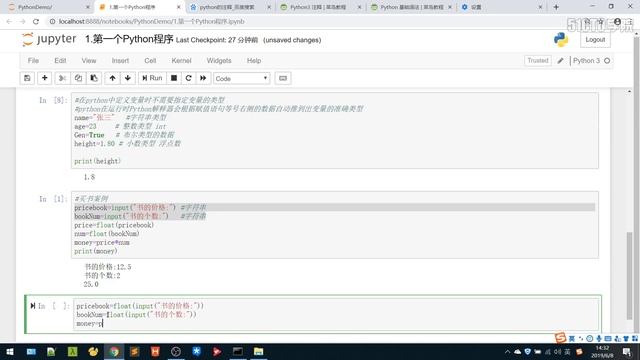The height and width of the screenshot is (360, 640).
Task: Paste cells below icon in toolbar
Action: [x=94, y=78]
